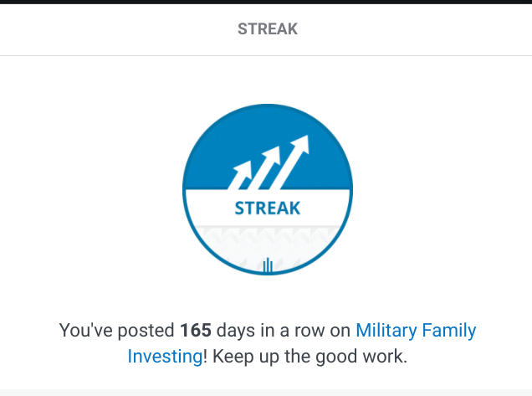Click the word Investing in the link

[165, 356]
